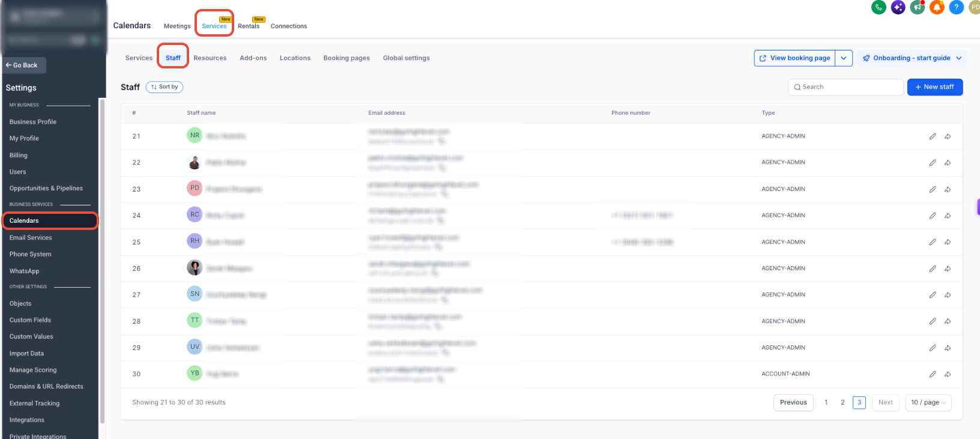Go to page 2 of results
The height and width of the screenshot is (439, 980).
842,402
